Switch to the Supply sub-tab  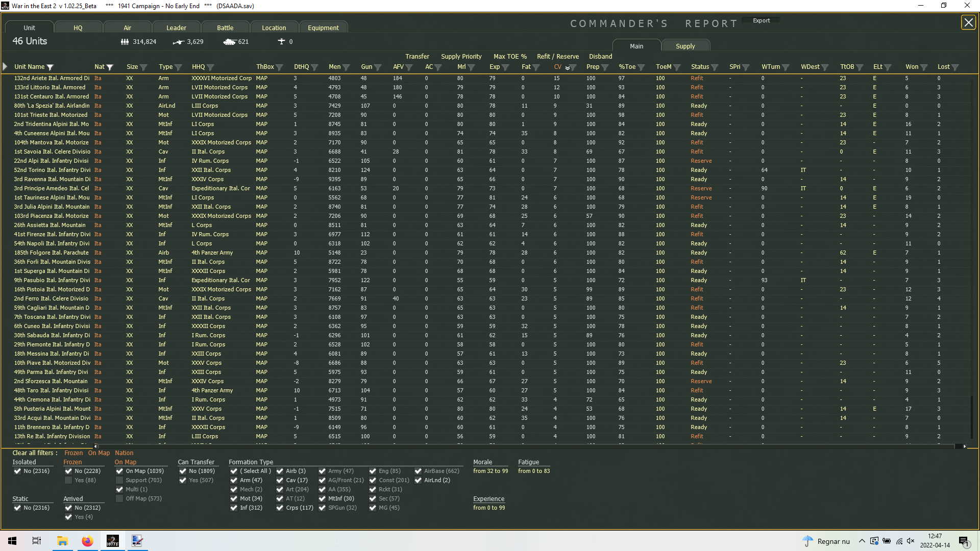point(685,46)
